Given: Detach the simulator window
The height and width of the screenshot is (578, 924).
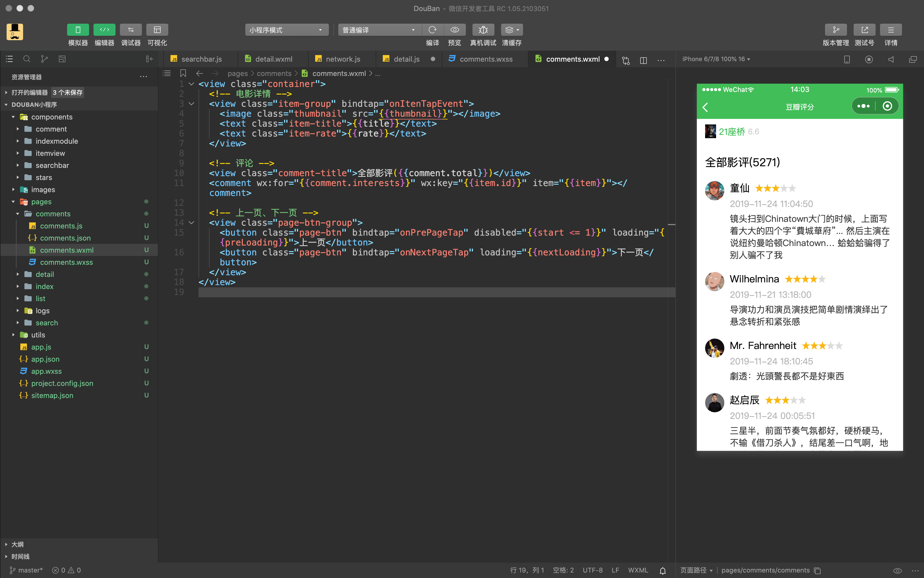Looking at the screenshot, I should click(913, 59).
